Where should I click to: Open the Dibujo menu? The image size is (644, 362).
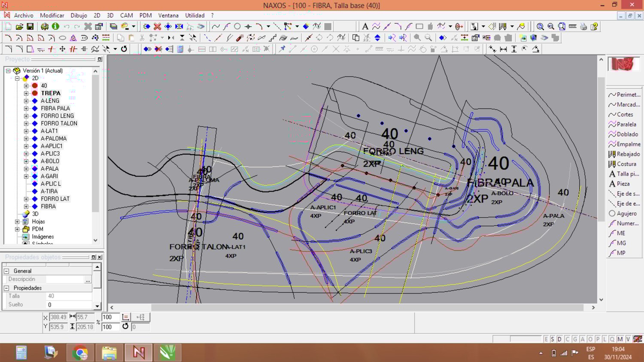click(79, 15)
